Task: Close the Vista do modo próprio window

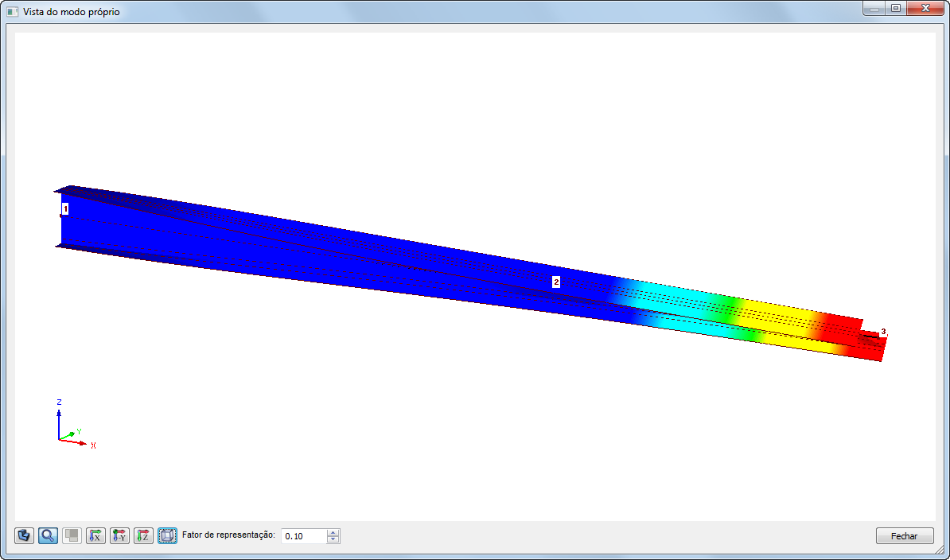Action: click(925, 8)
